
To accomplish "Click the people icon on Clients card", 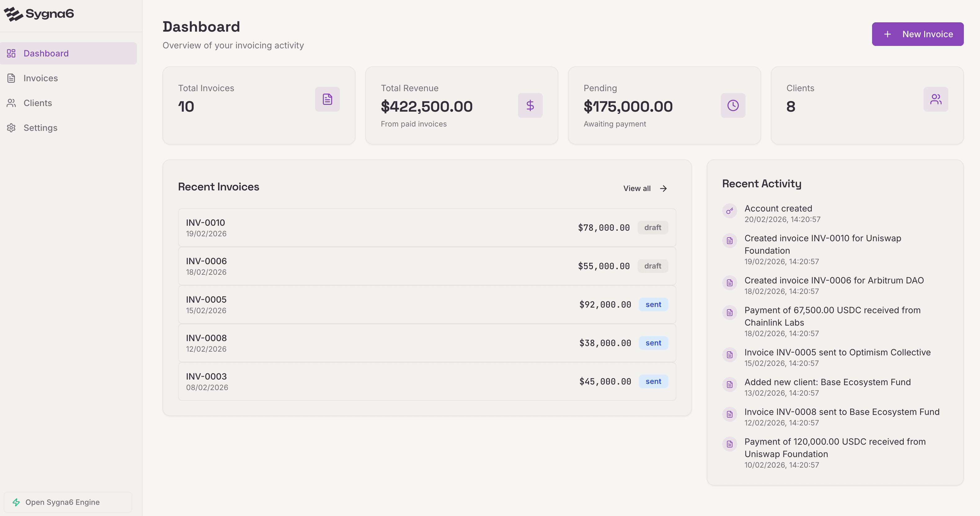I will (935, 99).
